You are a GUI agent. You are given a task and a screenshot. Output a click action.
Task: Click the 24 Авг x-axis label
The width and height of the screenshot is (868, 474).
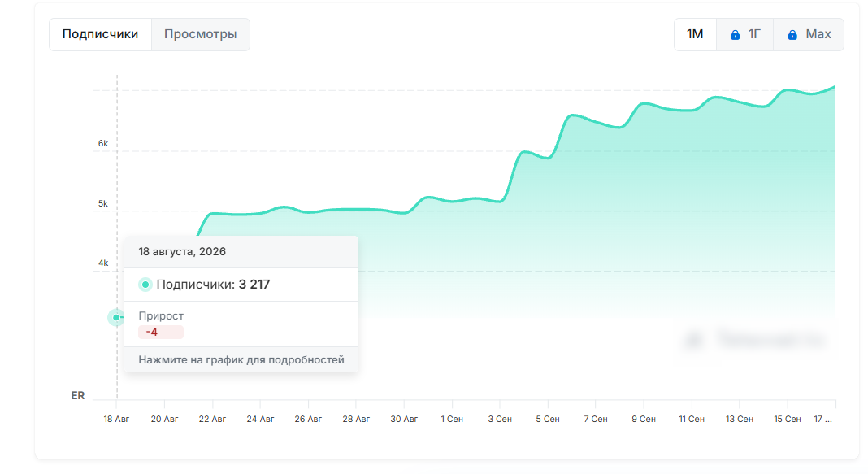[260, 420]
